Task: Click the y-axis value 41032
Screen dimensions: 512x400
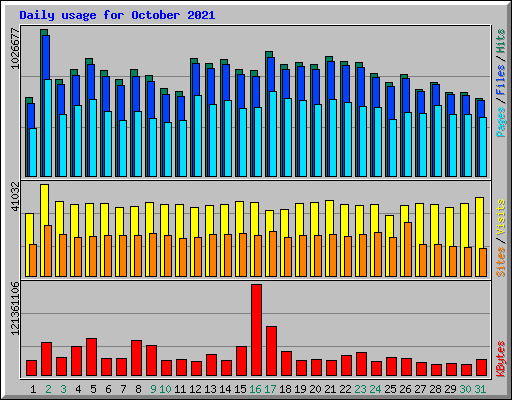Action: coord(15,197)
